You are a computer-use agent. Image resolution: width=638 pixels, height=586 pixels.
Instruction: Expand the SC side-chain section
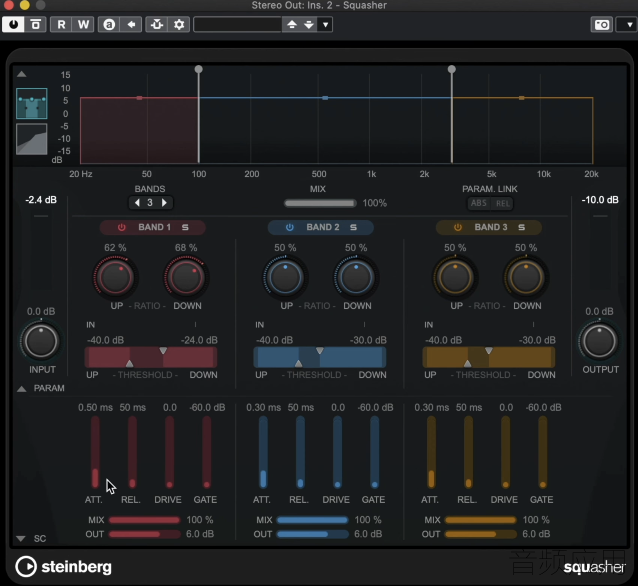pyautogui.click(x=21, y=539)
